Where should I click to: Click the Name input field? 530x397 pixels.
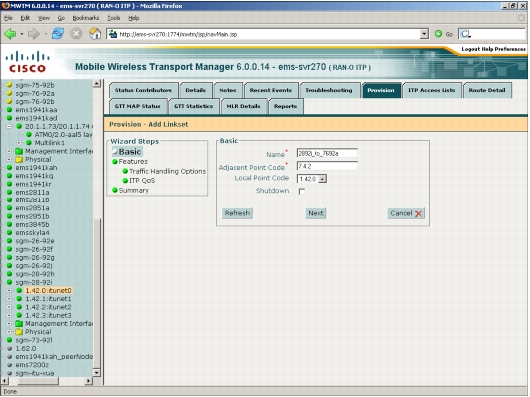(327, 153)
